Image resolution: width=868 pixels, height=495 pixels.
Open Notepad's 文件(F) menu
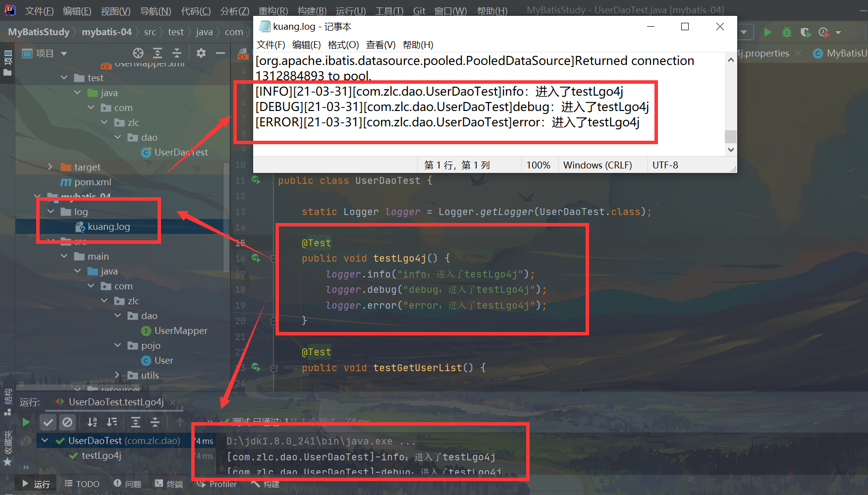point(271,44)
